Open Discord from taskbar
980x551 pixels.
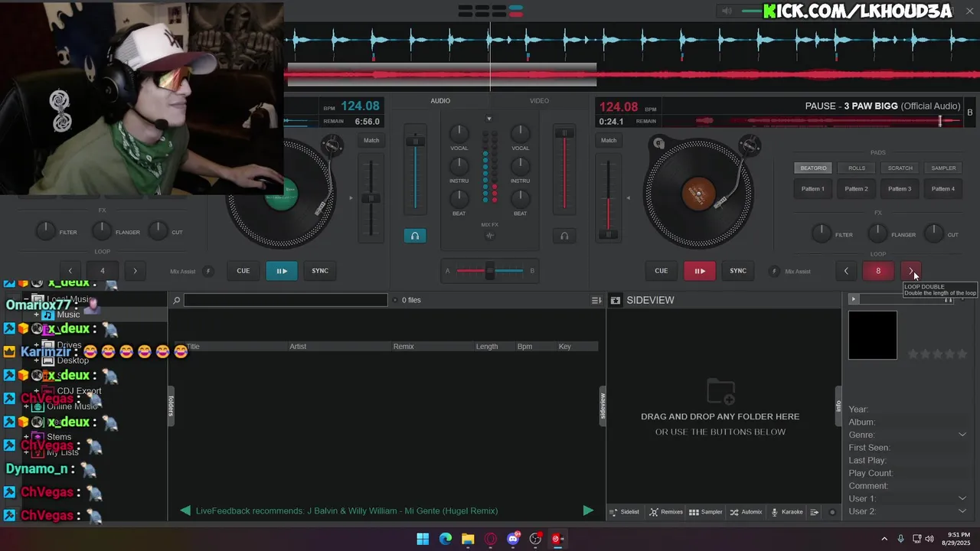(x=513, y=539)
